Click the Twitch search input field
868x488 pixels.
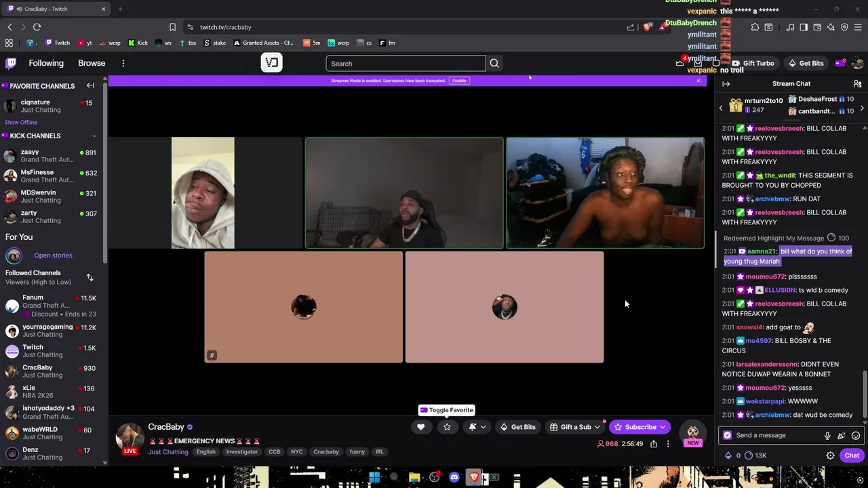click(x=406, y=64)
